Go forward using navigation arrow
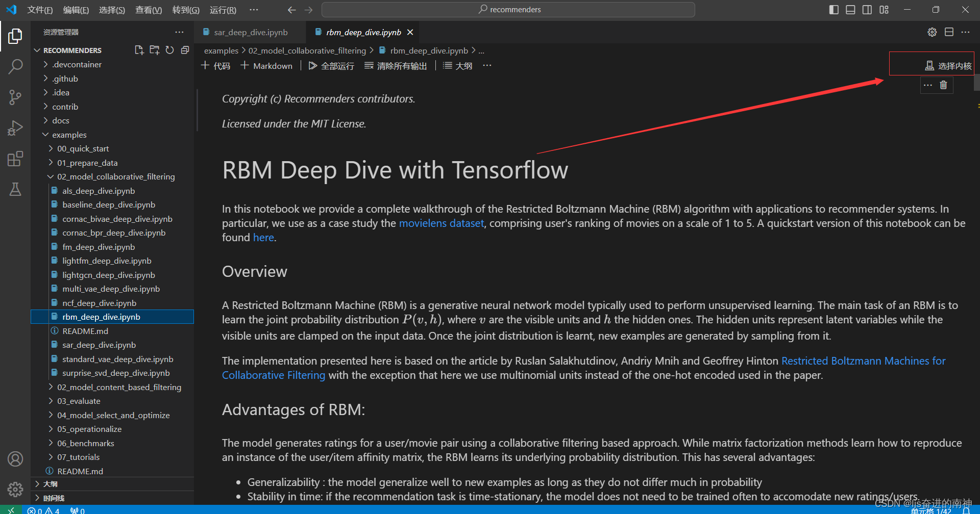 click(x=308, y=10)
